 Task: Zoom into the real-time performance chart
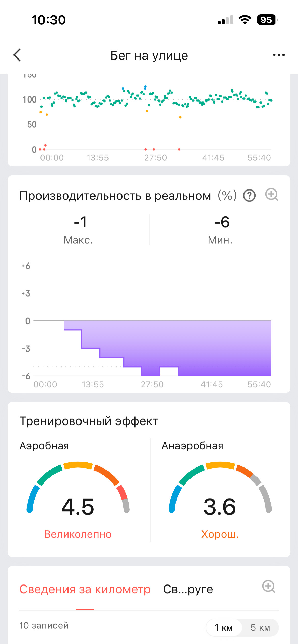pyautogui.click(x=272, y=195)
